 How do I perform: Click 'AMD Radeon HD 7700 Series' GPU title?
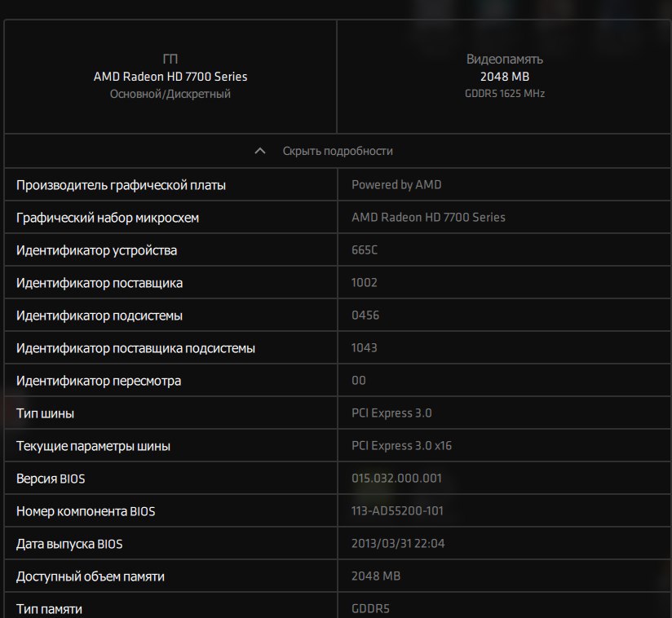pos(170,77)
